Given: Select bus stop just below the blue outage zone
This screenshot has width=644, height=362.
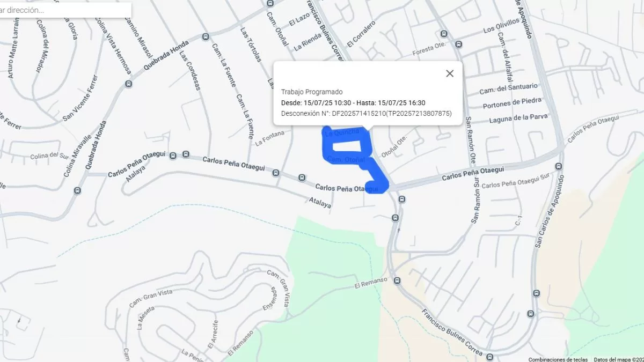Looking at the screenshot, I should 401,199.
